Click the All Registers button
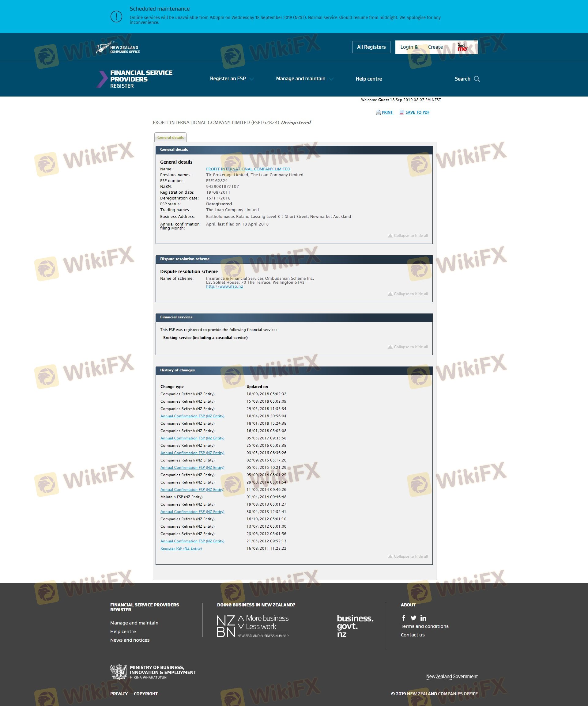 (x=371, y=47)
